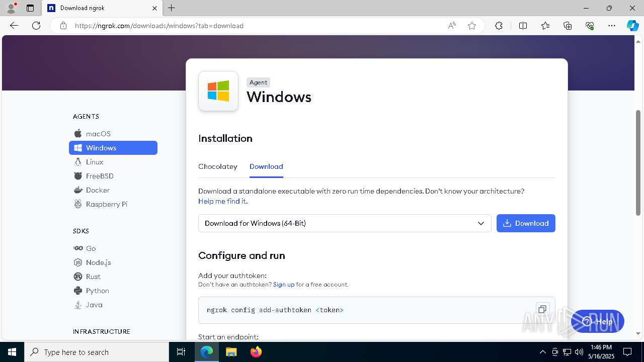This screenshot has width=644, height=362.
Task: Open the browser profile menu
Action: click(x=11, y=8)
